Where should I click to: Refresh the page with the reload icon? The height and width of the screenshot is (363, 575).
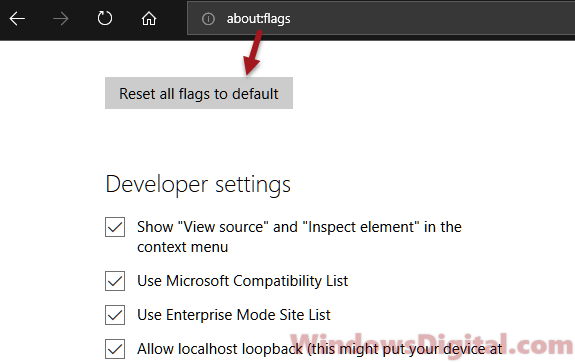point(105,18)
